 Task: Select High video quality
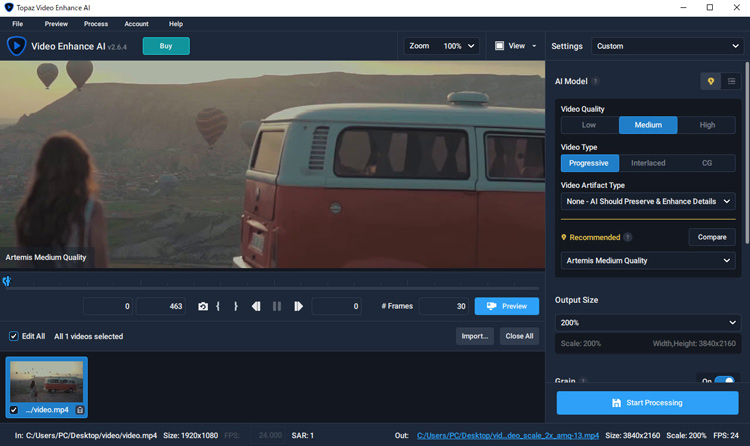tap(707, 125)
